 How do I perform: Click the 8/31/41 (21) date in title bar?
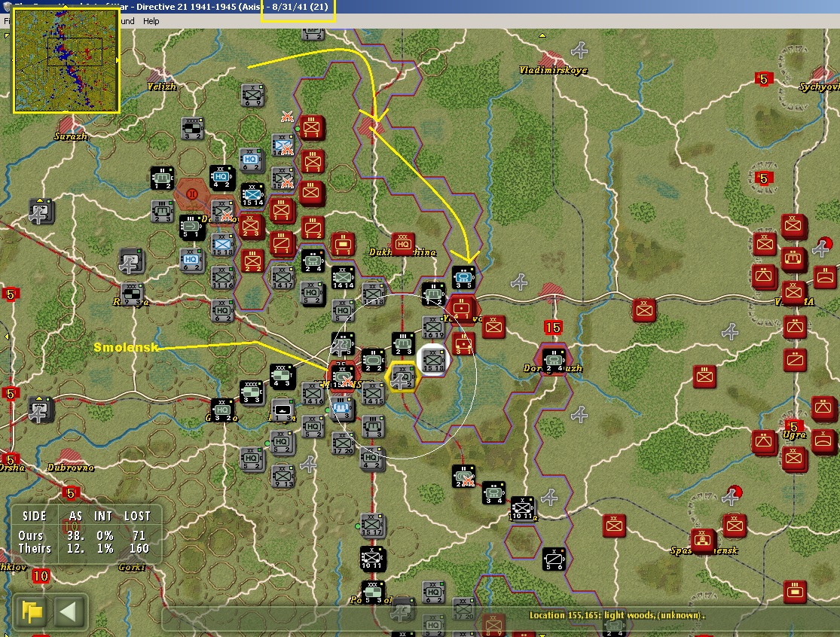(x=300, y=7)
